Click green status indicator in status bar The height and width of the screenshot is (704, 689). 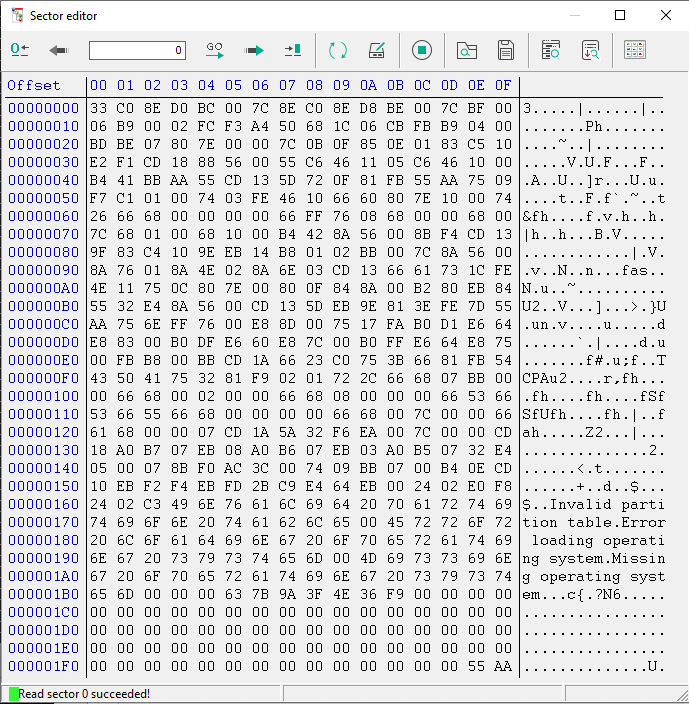[x=13, y=694]
